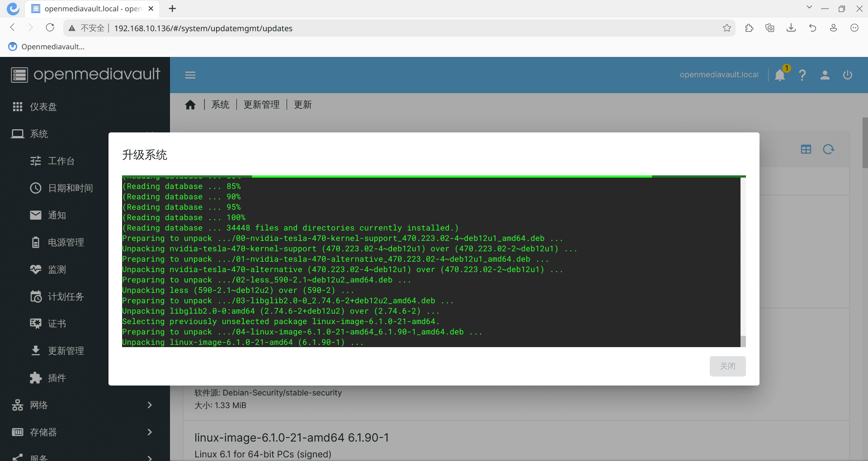
Task: Open the browser tab list chevron
Action: pos(809,8)
